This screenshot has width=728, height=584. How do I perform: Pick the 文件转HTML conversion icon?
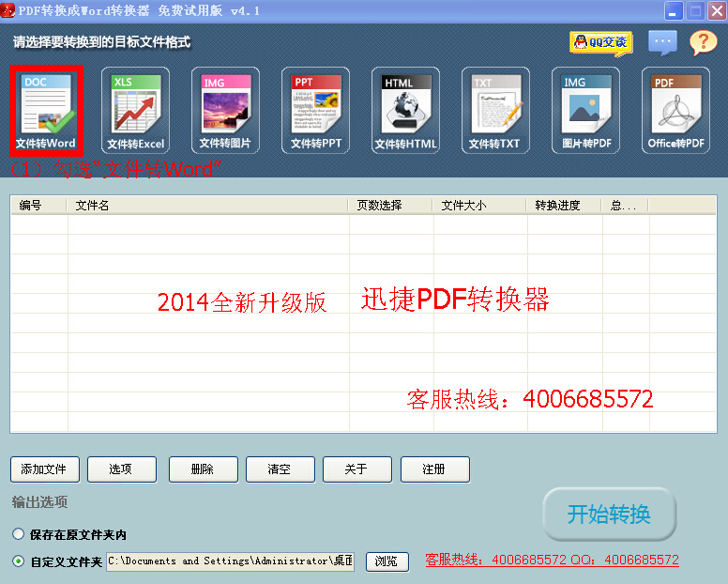click(406, 111)
